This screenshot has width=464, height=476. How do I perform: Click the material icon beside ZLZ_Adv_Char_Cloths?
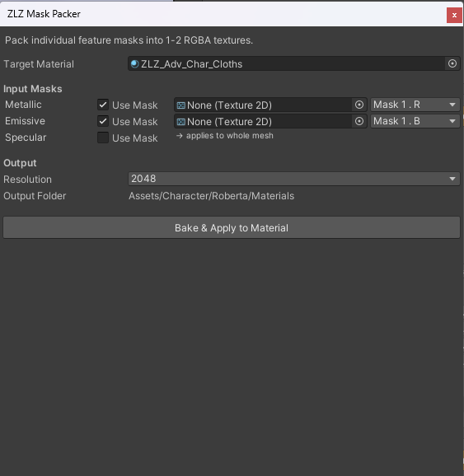(134, 64)
